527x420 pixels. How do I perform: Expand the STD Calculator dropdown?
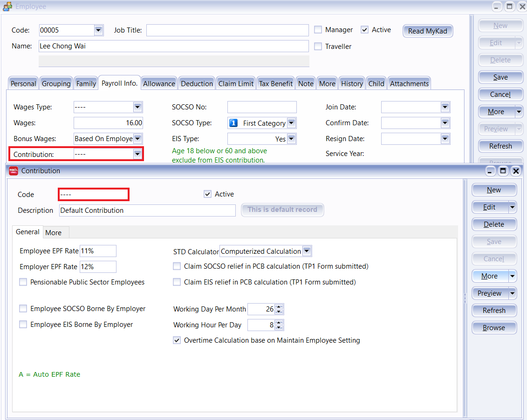(x=307, y=251)
